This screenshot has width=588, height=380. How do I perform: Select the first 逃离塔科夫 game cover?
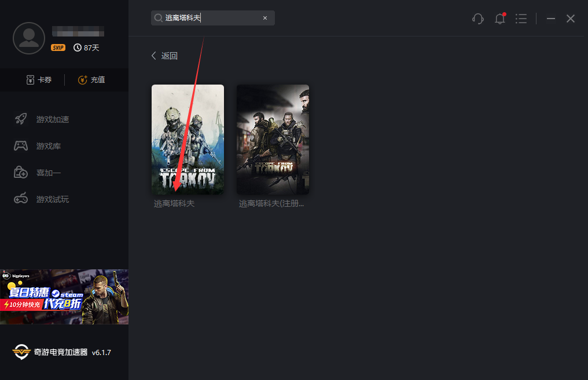(x=188, y=140)
